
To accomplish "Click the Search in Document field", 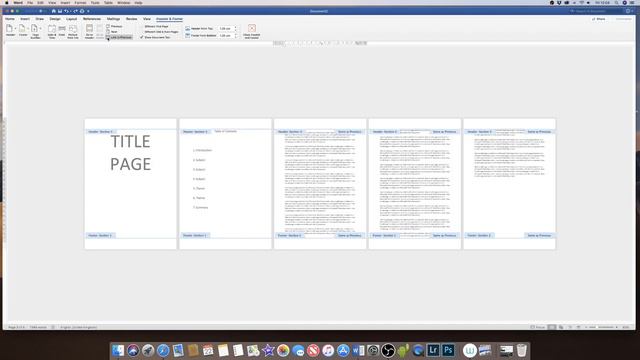I will pyautogui.click(x=596, y=11).
